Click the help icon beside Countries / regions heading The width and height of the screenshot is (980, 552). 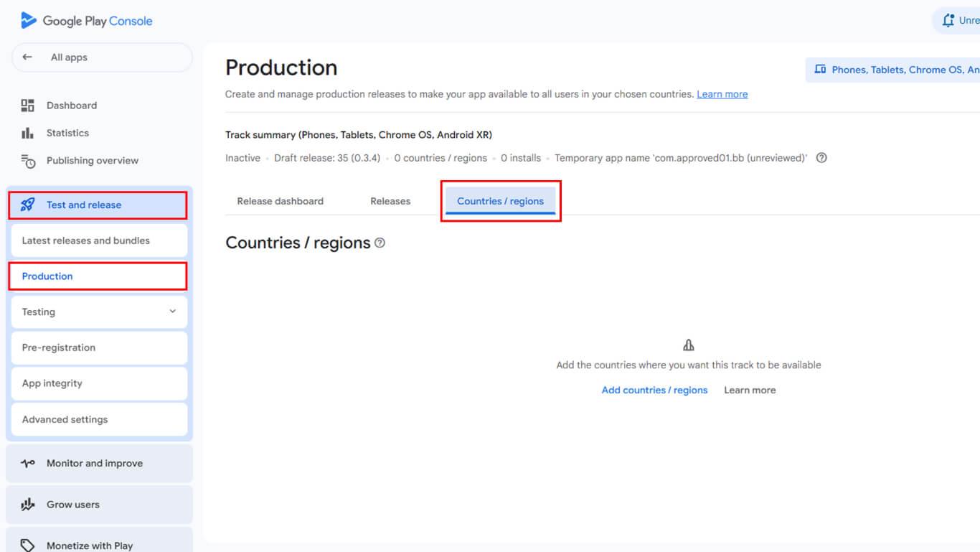coord(380,243)
